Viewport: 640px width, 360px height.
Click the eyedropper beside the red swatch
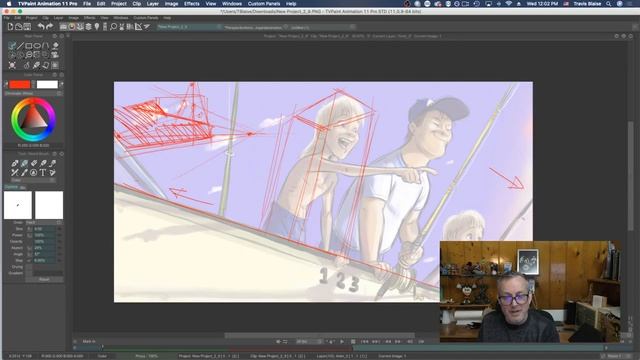click(x=6, y=84)
